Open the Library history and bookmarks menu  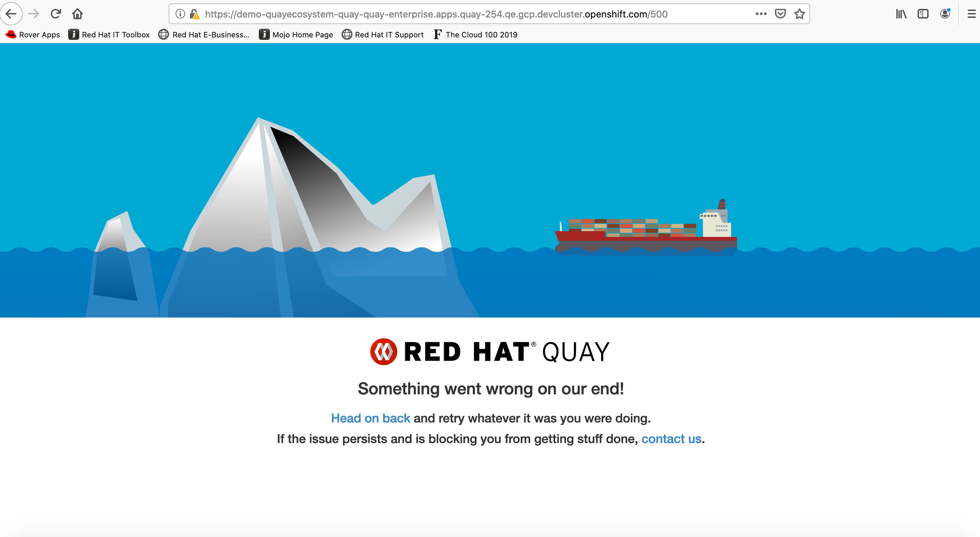[901, 14]
